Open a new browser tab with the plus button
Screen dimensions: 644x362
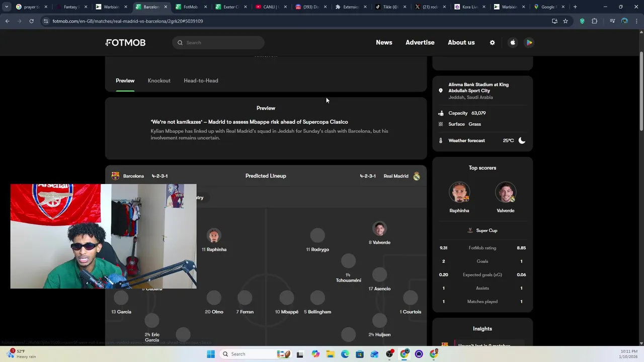[x=575, y=7]
